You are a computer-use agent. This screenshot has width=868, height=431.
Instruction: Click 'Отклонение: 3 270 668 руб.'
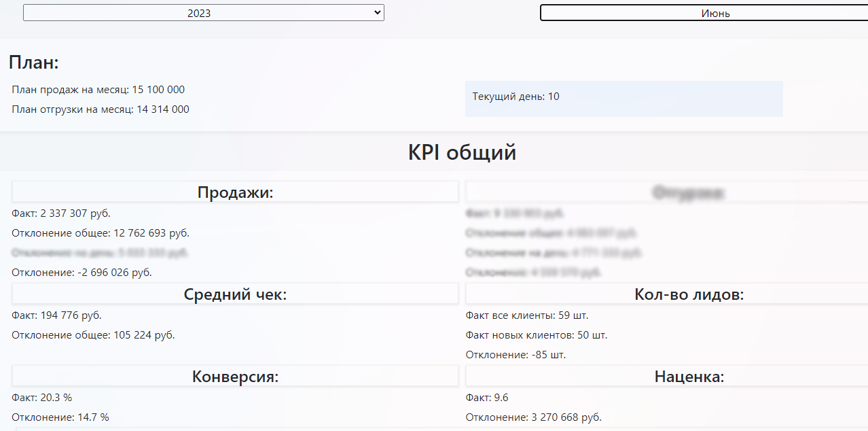coord(534,417)
